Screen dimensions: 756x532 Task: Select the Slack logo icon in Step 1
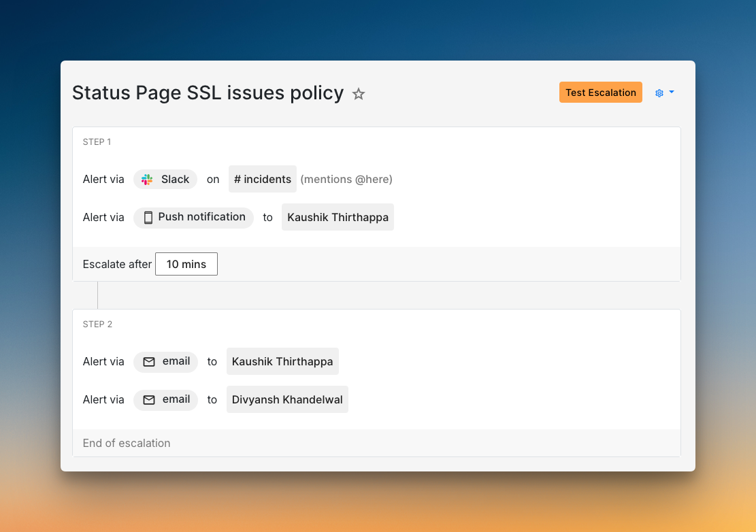click(147, 179)
